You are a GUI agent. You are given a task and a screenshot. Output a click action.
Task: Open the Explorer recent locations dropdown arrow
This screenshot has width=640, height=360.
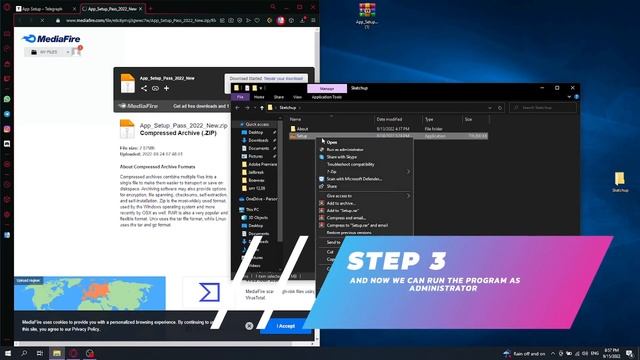(x=255, y=108)
